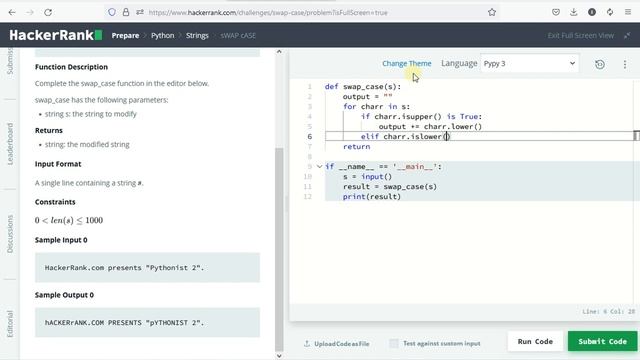Open the browser downloads icon

573,12
